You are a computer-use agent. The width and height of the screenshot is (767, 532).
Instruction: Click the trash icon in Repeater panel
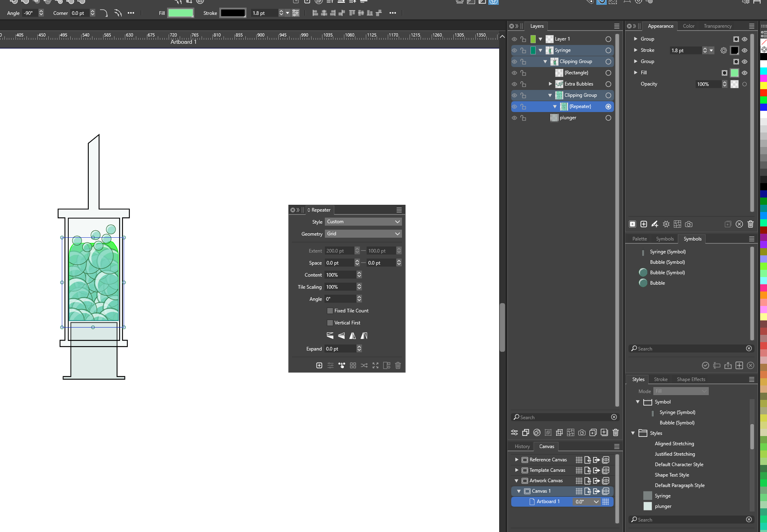(x=398, y=365)
